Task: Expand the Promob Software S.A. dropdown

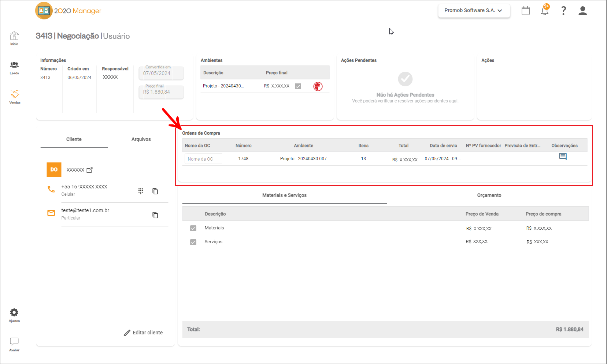Action: [474, 11]
